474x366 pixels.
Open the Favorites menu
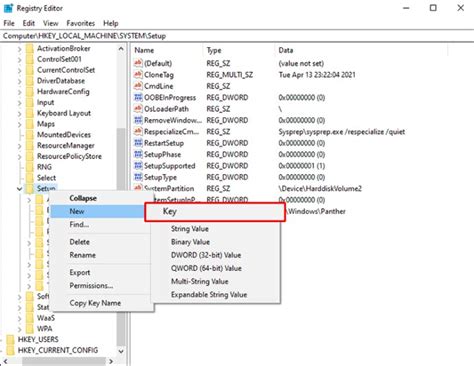tap(80, 23)
